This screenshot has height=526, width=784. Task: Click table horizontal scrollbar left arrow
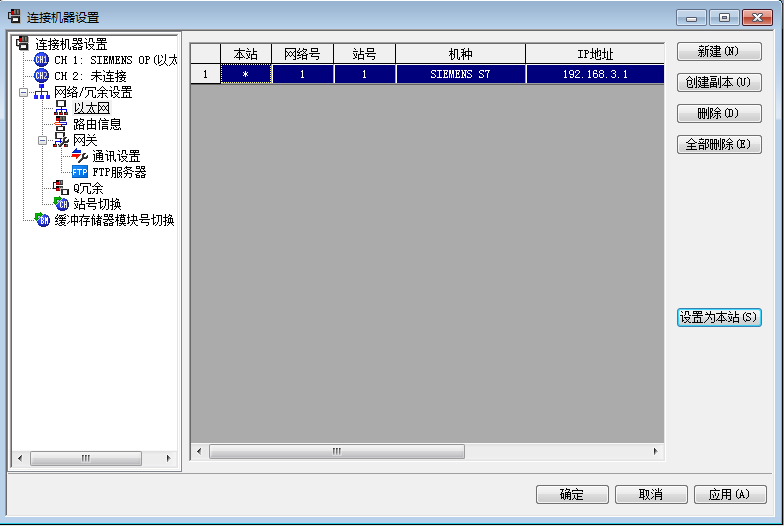[199, 452]
